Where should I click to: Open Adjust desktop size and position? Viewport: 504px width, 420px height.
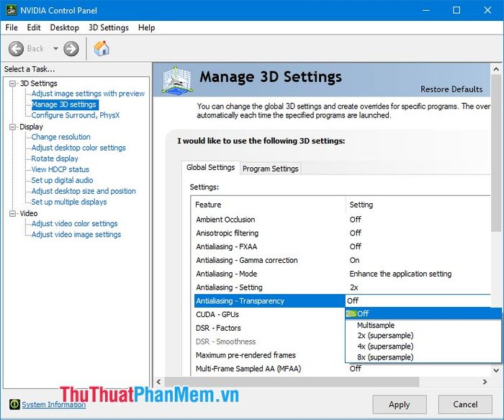point(84,191)
